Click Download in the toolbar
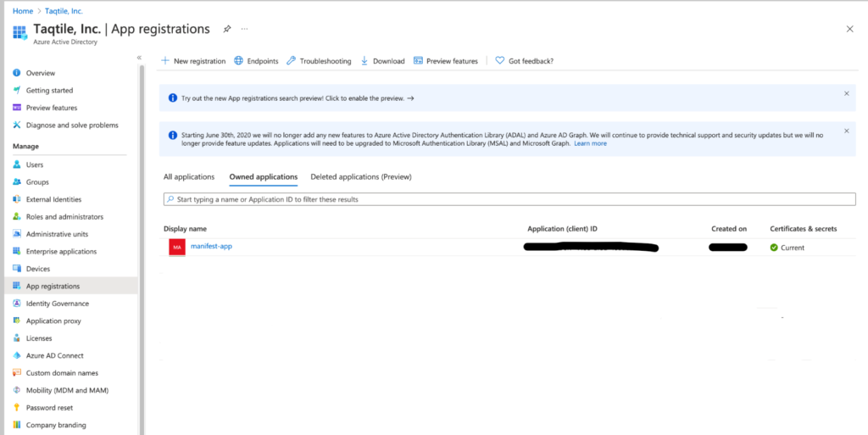The height and width of the screenshot is (435, 868). pyautogui.click(x=382, y=61)
